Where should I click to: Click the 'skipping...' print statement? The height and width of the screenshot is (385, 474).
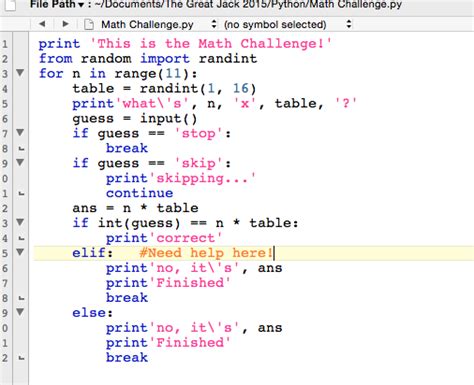tap(181, 178)
